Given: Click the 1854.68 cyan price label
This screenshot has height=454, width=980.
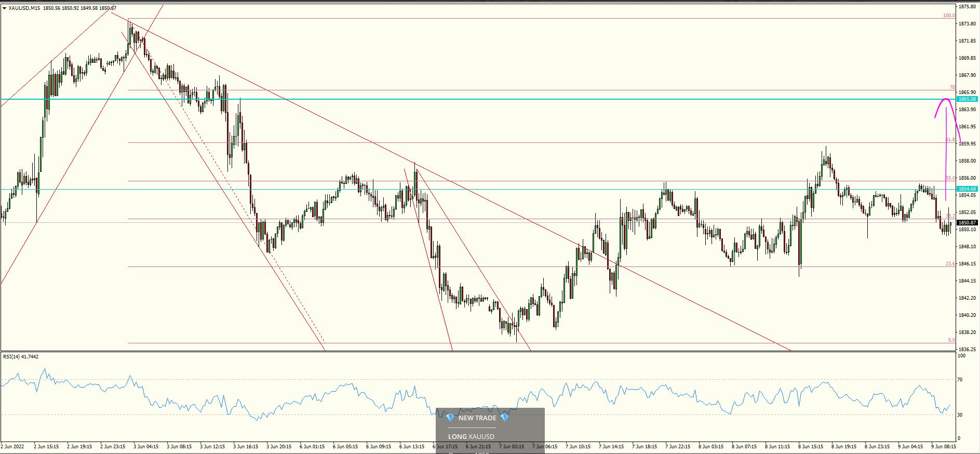Looking at the screenshot, I should [x=967, y=189].
